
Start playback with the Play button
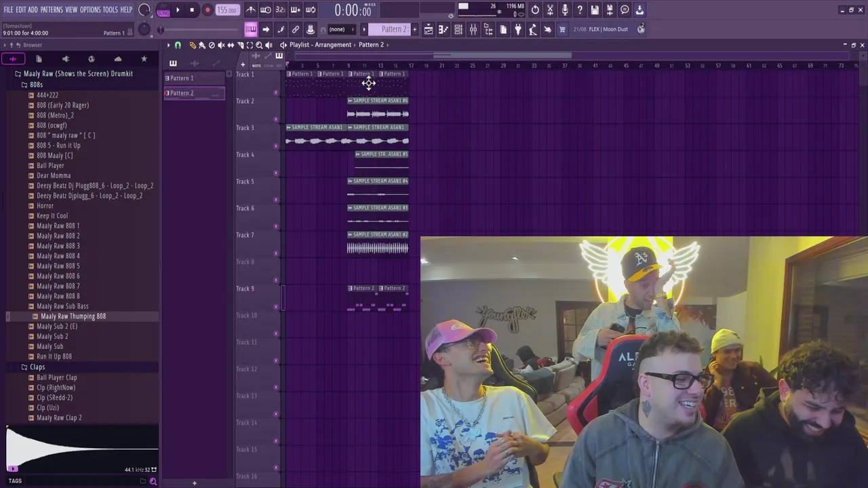click(x=178, y=10)
